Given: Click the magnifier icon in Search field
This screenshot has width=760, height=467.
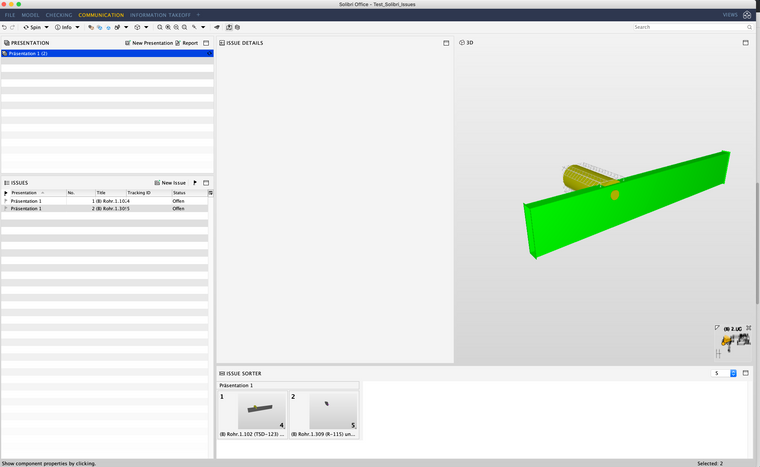Looking at the screenshot, I should pyautogui.click(x=749, y=27).
